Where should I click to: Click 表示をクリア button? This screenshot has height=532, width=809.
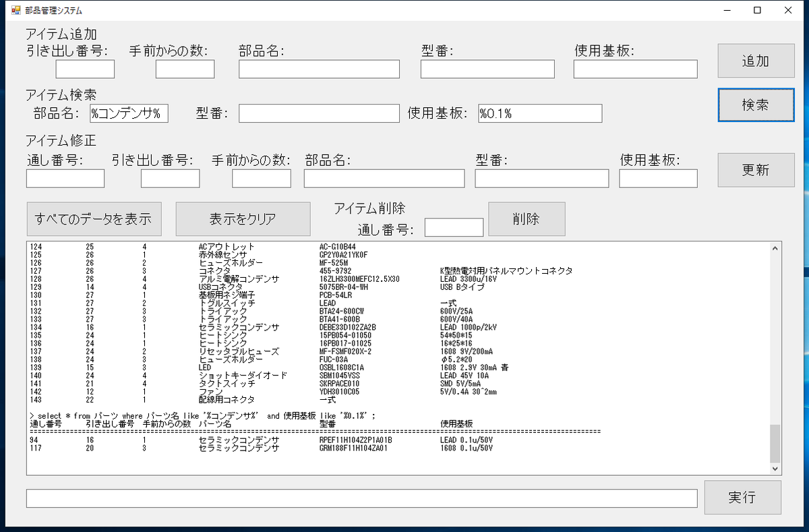coord(242,219)
